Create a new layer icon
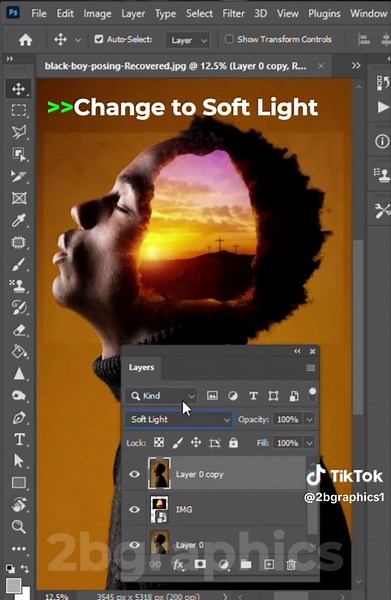Screen dimensions: 391x600 click(x=269, y=564)
